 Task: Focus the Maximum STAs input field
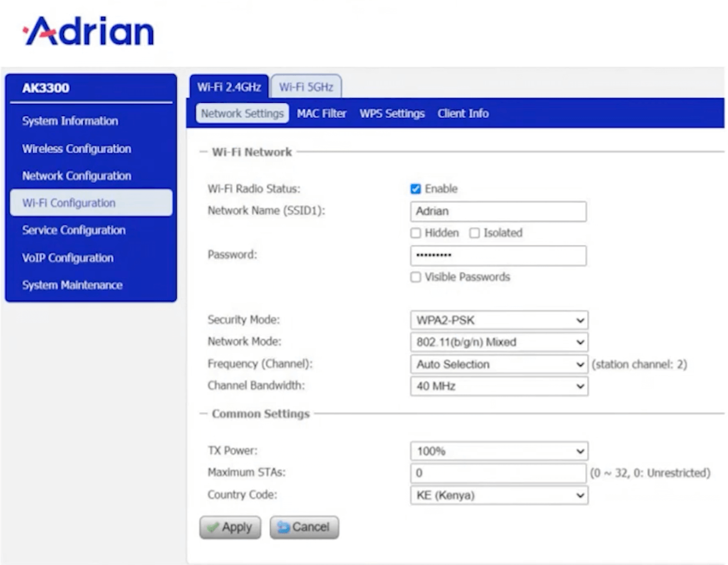(498, 473)
